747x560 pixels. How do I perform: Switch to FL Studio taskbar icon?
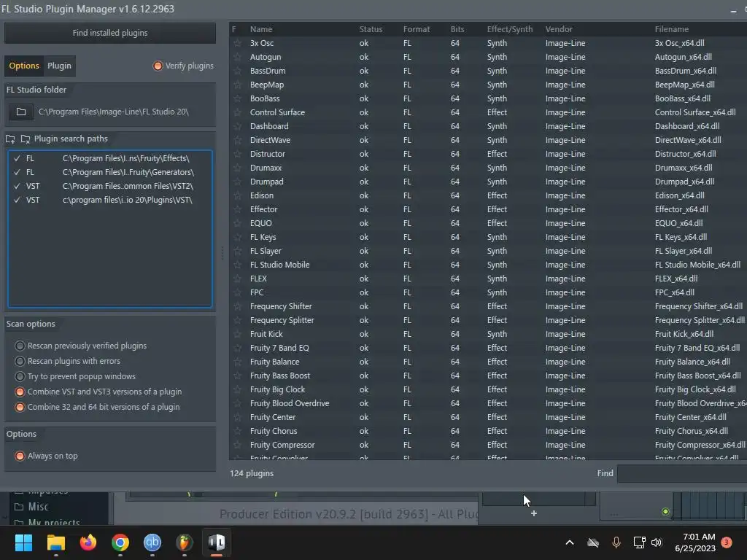[185, 542]
